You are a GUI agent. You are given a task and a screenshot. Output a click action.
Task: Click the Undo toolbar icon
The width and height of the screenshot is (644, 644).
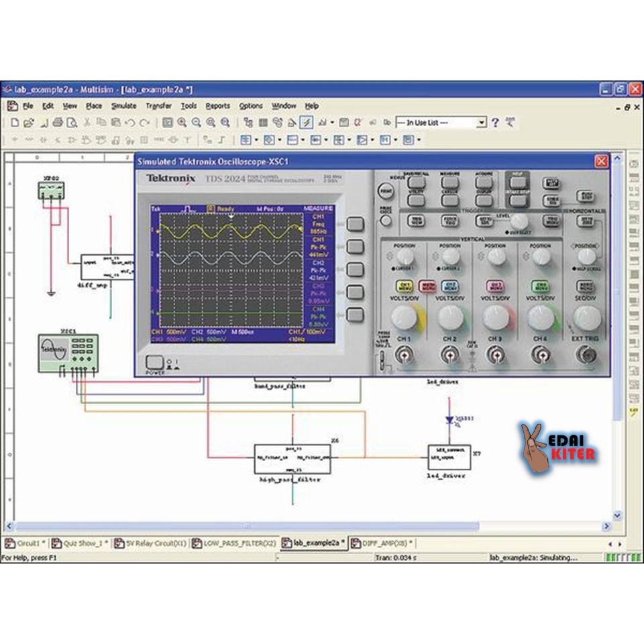[130, 123]
